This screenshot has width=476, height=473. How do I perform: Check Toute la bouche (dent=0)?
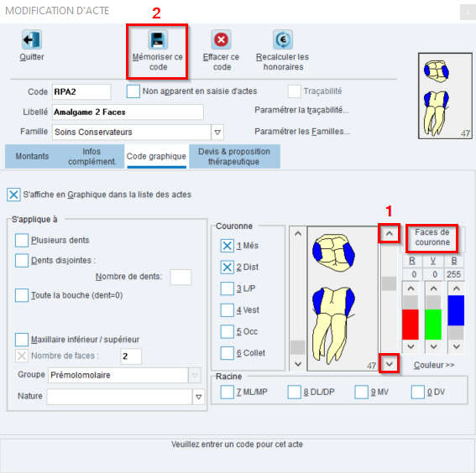[22, 295]
